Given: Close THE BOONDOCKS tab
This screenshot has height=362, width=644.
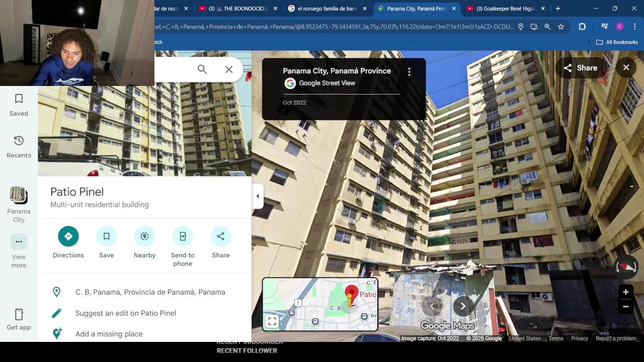Looking at the screenshot, I should click(276, 9).
